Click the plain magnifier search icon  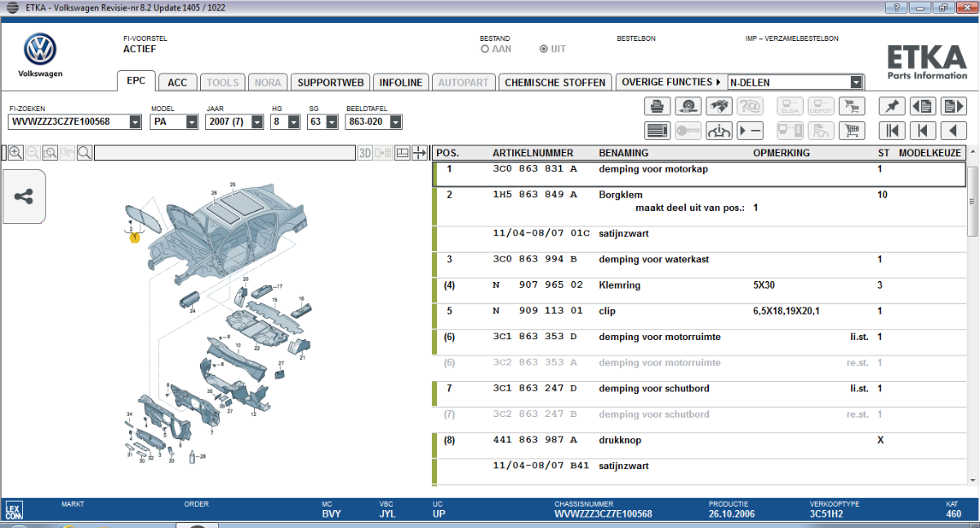84,153
